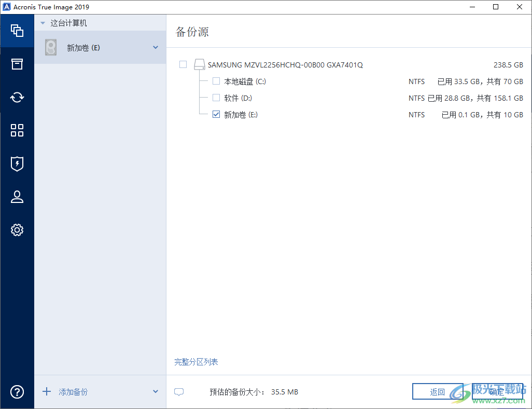Tick the SAMSUNG MZVL2256HCHQ disk checkbox
This screenshot has width=532, height=409.
(x=183, y=64)
